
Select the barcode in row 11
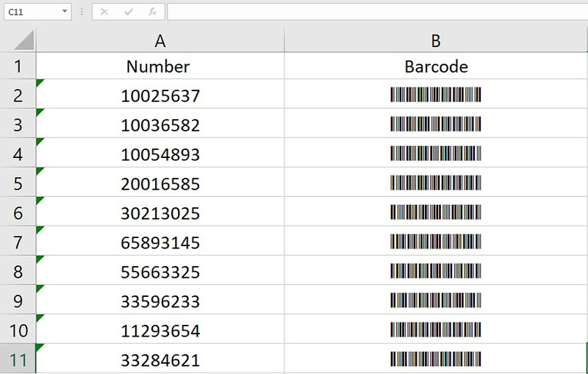click(436, 359)
